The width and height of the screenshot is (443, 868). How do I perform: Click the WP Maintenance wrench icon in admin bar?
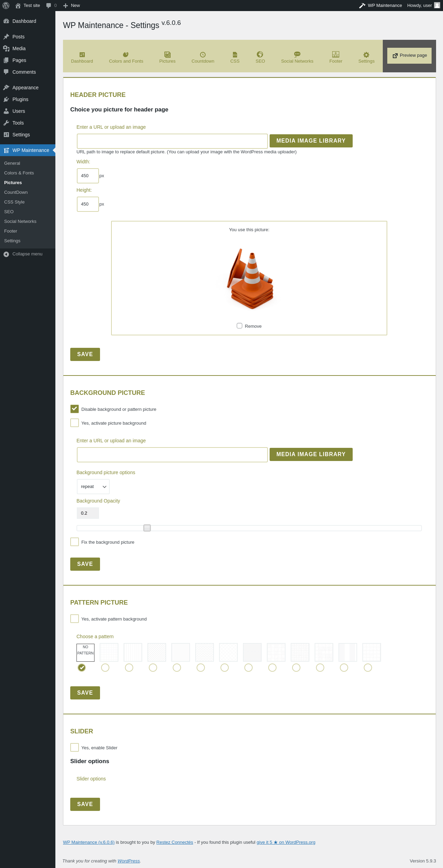tap(362, 6)
